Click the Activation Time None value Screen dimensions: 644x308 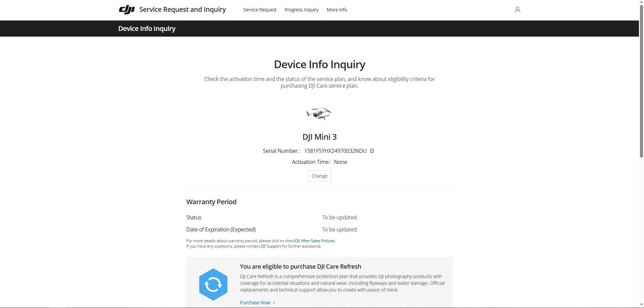point(340,162)
